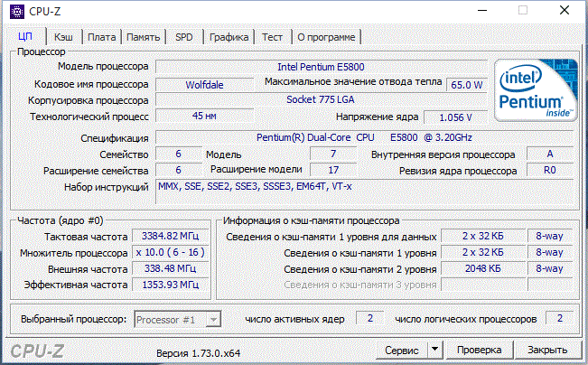Click the 3384.82 МГц clock speed value
Screen dimensions: 588x365
(170, 236)
